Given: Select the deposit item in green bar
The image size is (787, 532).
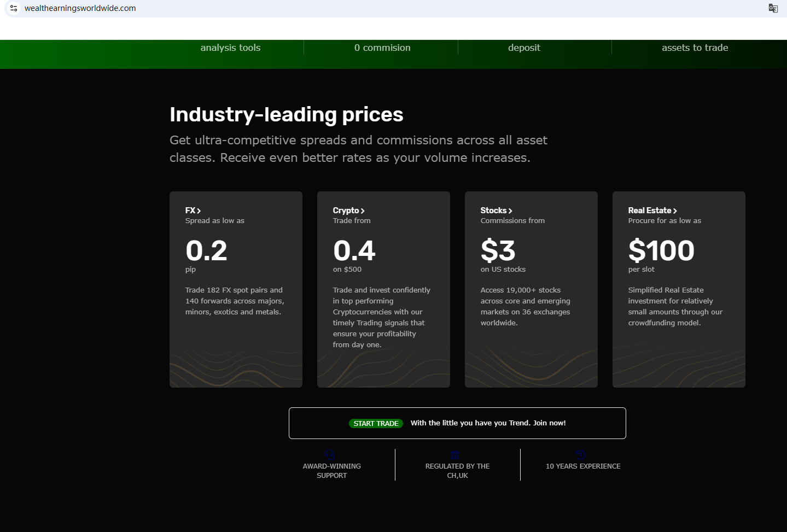Looking at the screenshot, I should coord(524,48).
